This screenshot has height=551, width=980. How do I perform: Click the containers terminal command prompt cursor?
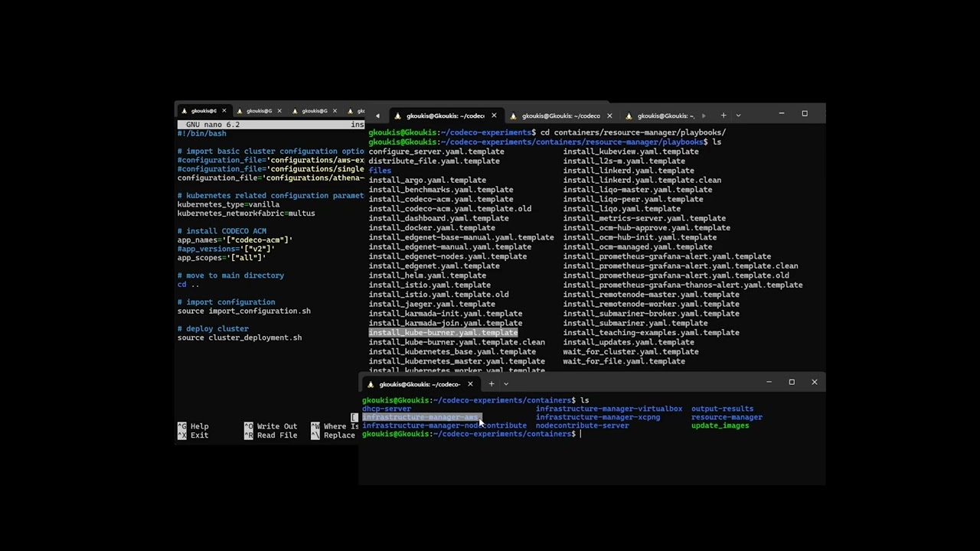tap(580, 434)
